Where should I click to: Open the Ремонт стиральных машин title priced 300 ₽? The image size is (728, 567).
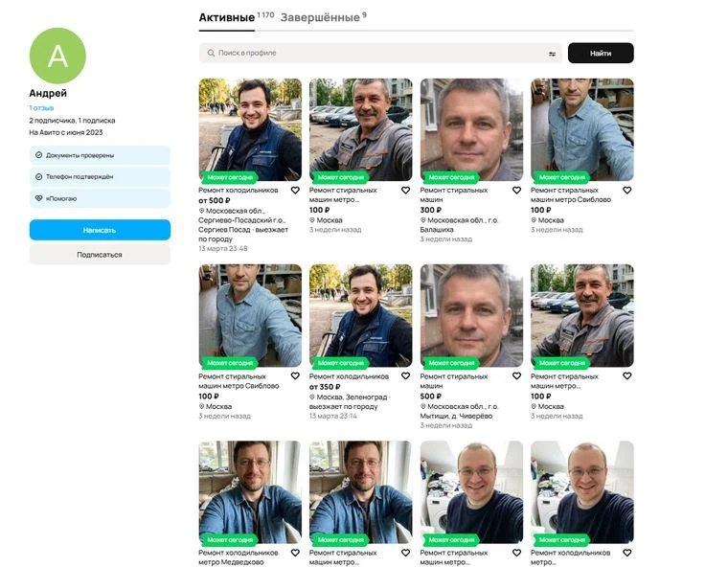click(454, 195)
